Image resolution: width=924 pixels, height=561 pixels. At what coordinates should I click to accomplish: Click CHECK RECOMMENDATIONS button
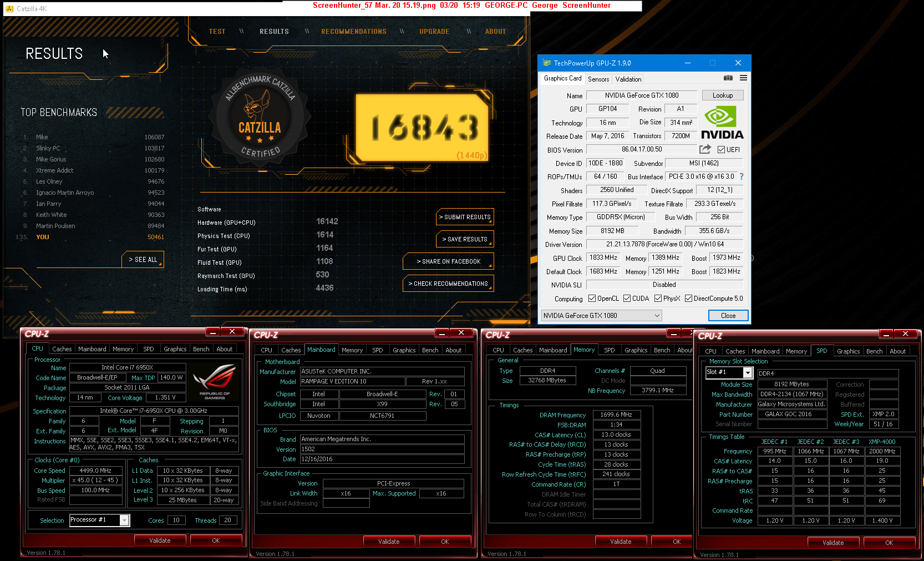[x=448, y=284]
